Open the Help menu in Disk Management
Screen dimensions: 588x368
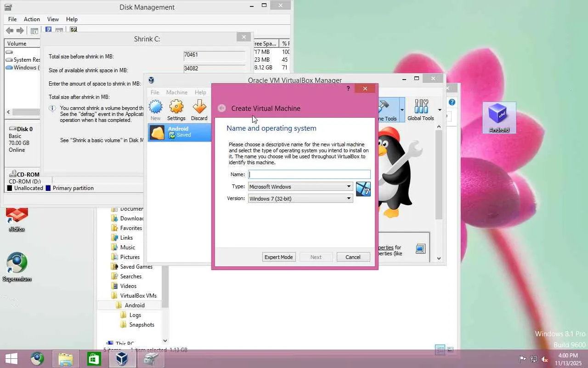click(72, 19)
